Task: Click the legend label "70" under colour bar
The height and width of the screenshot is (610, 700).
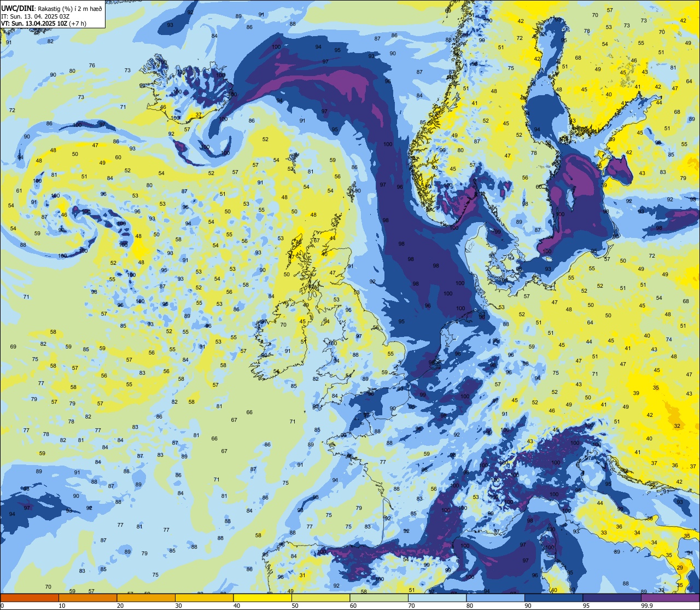Action: [x=411, y=606]
